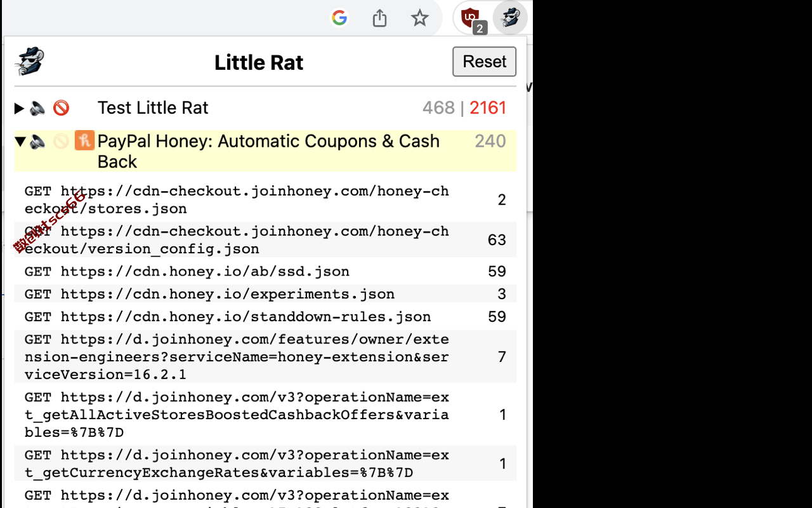812x508 pixels.
Task: Open the Google icon in address bar
Action: pyautogui.click(x=339, y=18)
